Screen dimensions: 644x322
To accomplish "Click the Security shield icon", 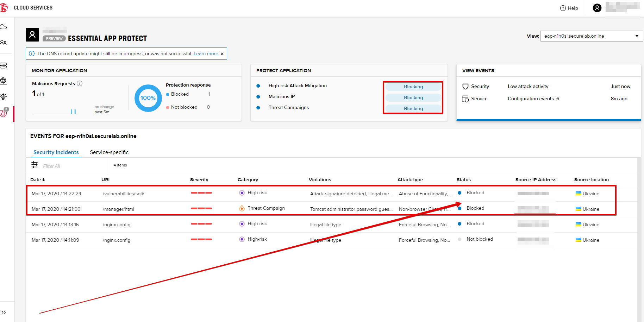I will (x=465, y=87).
